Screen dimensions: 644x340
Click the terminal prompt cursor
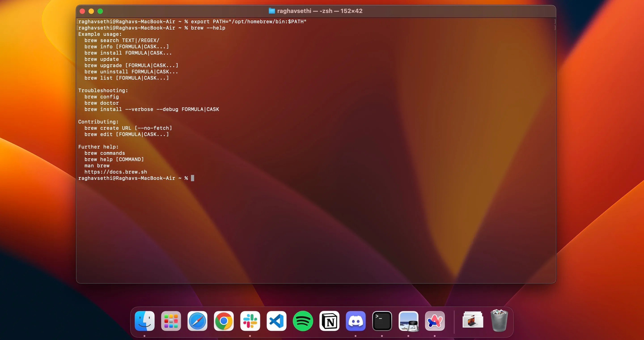tap(192, 178)
